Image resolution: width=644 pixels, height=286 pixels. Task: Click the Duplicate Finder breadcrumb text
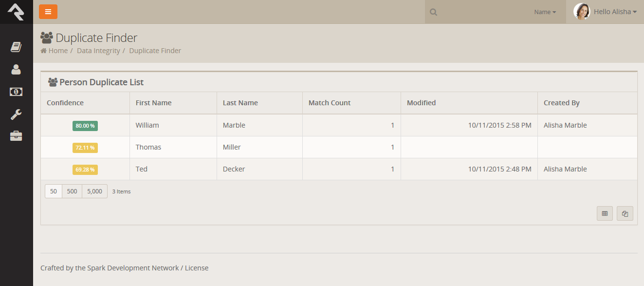pos(155,51)
